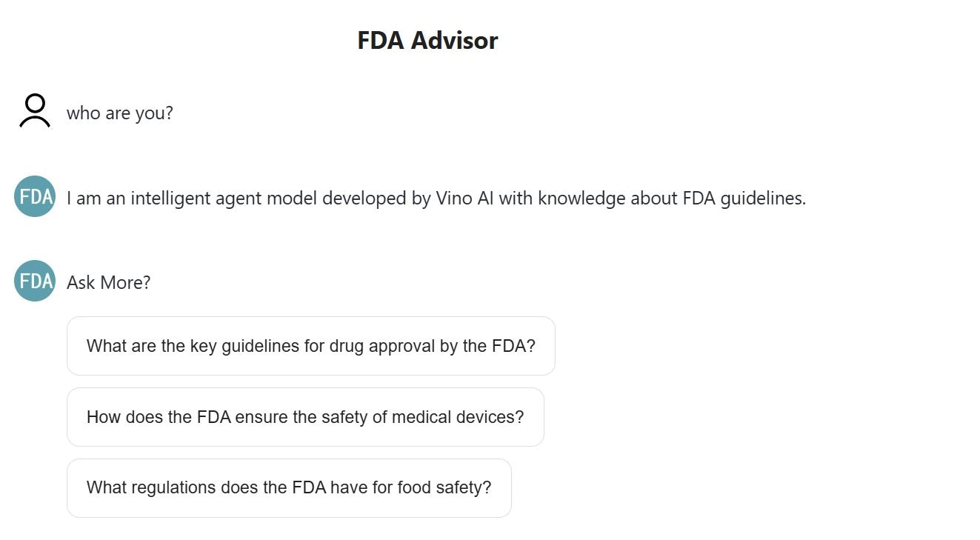Select the bot message about FDA guidelines knowledge
The image size is (980, 540).
(436, 198)
